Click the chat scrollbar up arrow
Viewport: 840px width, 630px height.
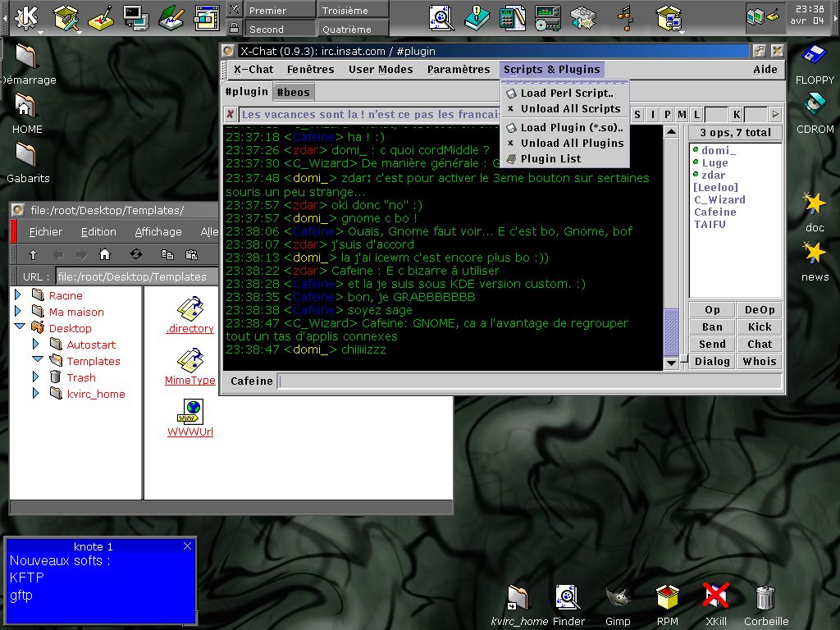[671, 132]
